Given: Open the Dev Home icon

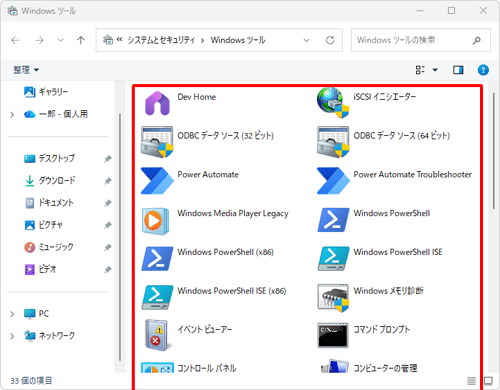Looking at the screenshot, I should 157,103.
